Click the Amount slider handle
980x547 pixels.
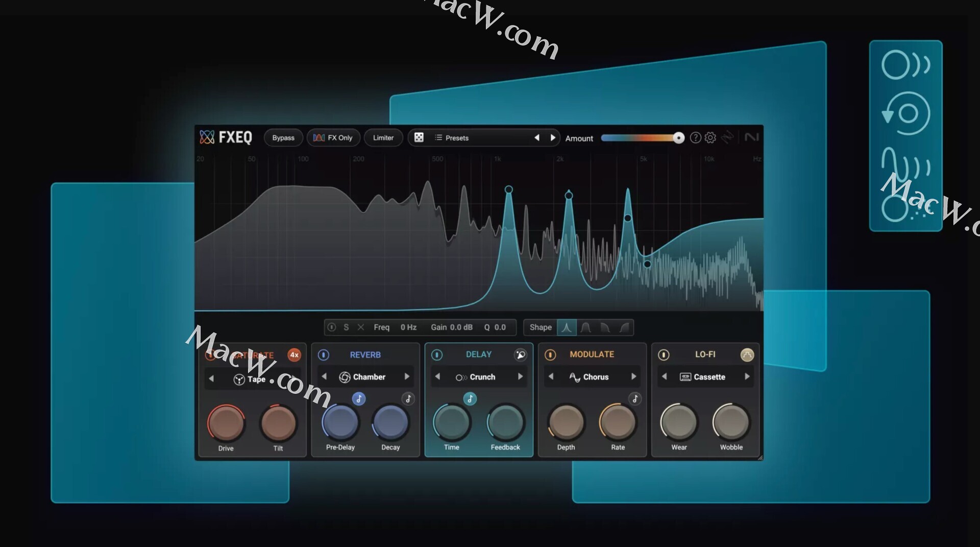click(678, 138)
